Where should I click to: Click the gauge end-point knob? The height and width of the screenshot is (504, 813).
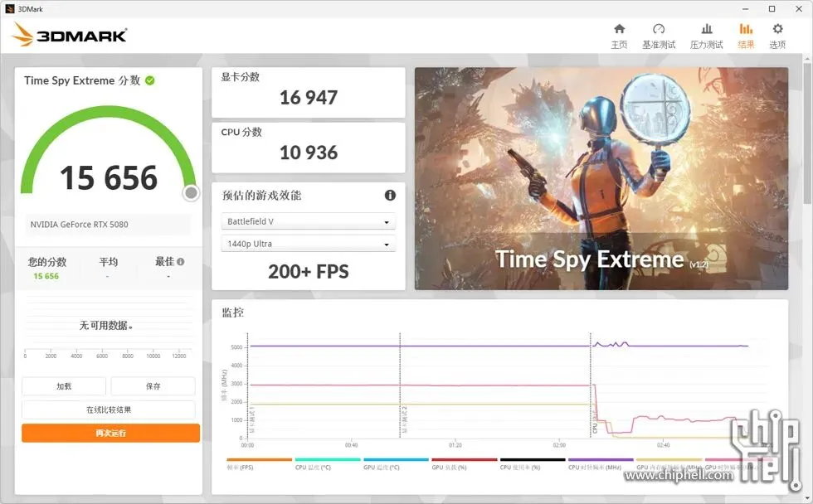191,192
